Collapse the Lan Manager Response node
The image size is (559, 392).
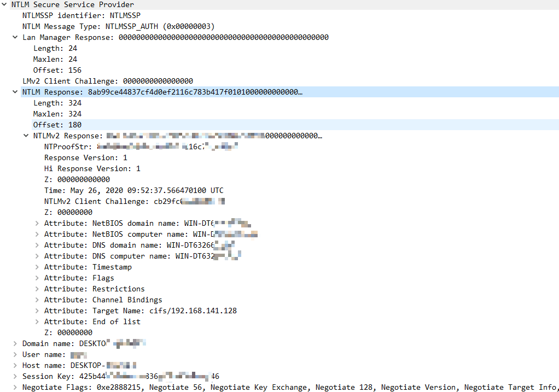pyautogui.click(x=15, y=37)
